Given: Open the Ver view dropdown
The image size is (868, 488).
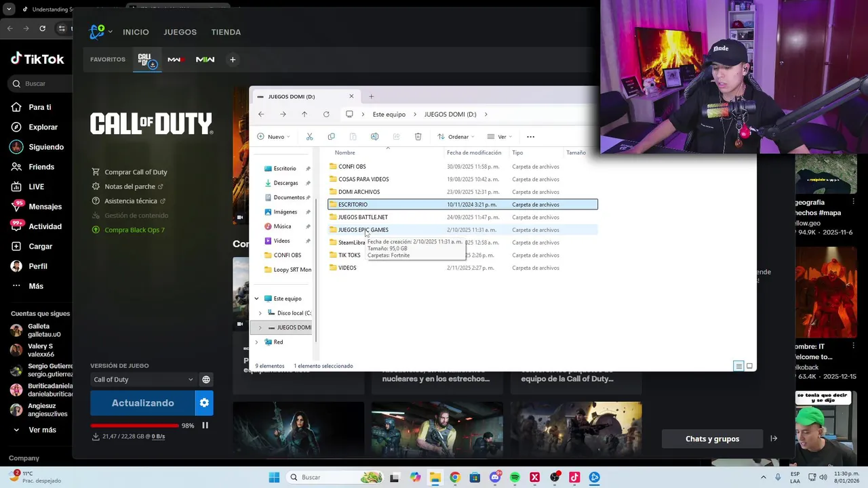Looking at the screenshot, I should pos(500,137).
